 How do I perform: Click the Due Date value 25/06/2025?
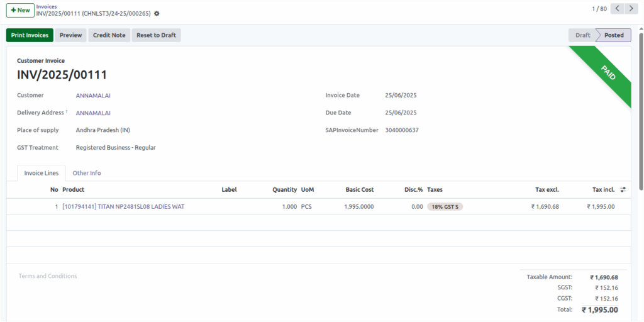401,113
